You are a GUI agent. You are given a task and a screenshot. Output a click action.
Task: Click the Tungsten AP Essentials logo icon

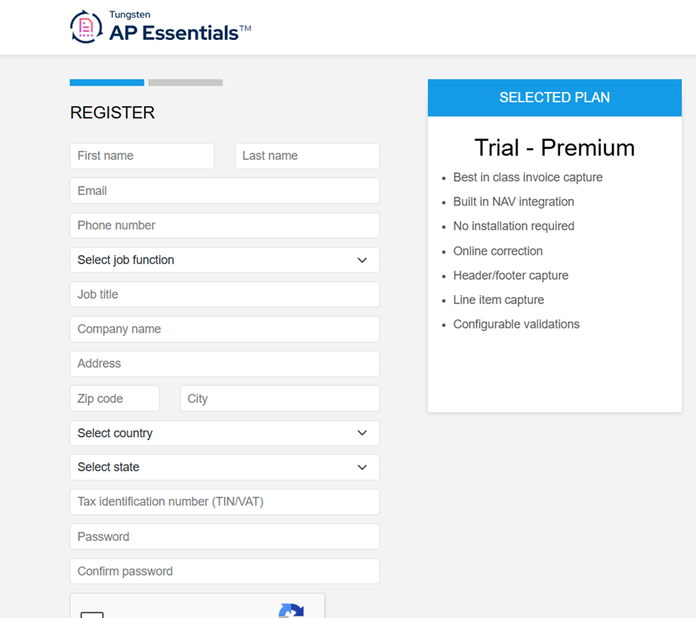pos(86,27)
